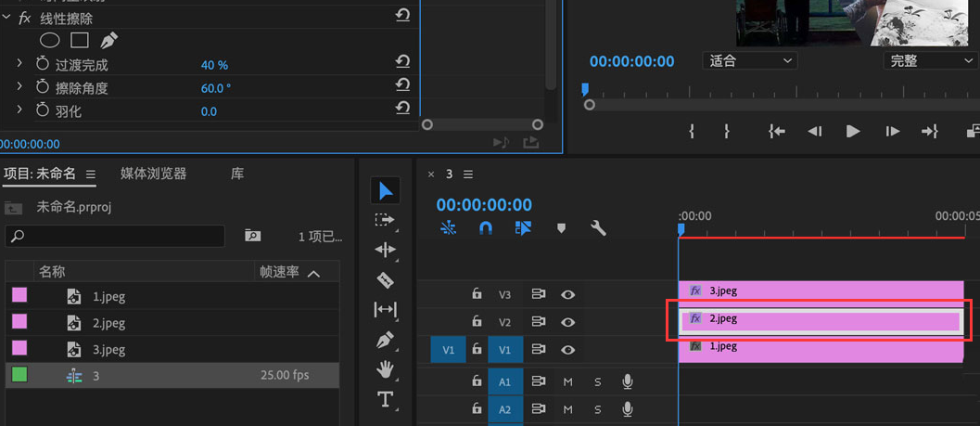This screenshot has width=980, height=426.
Task: Reset the 擦除角度 parameter
Action: tap(402, 85)
